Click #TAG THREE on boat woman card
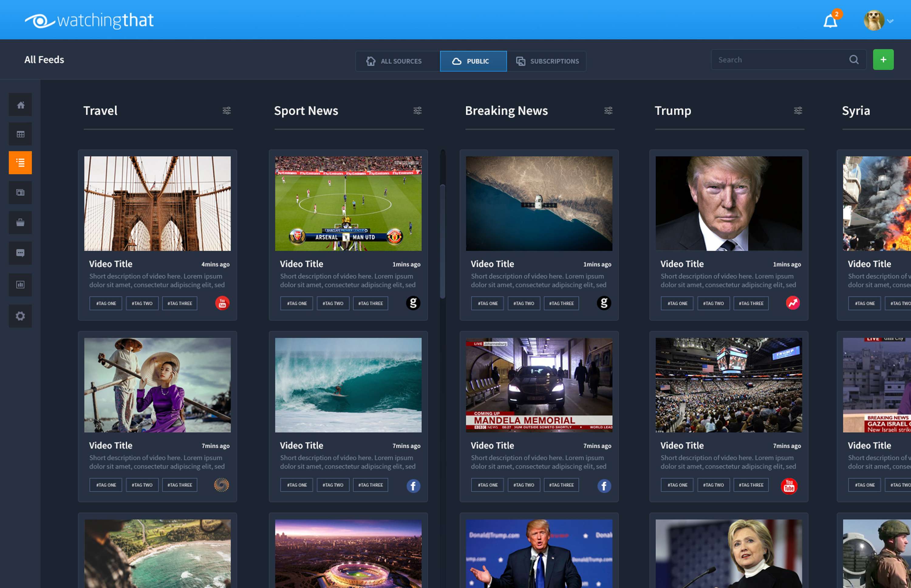The width and height of the screenshot is (911, 588). 179,485
